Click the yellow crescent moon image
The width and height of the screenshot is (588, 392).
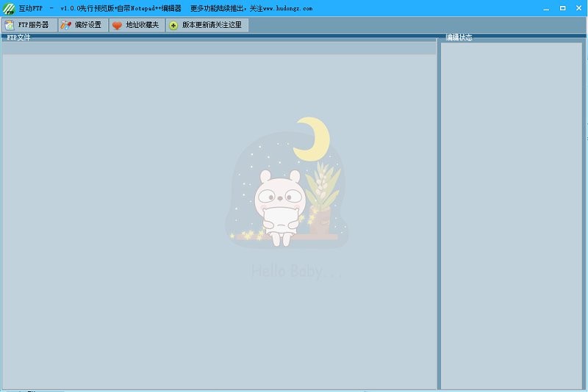click(x=314, y=138)
